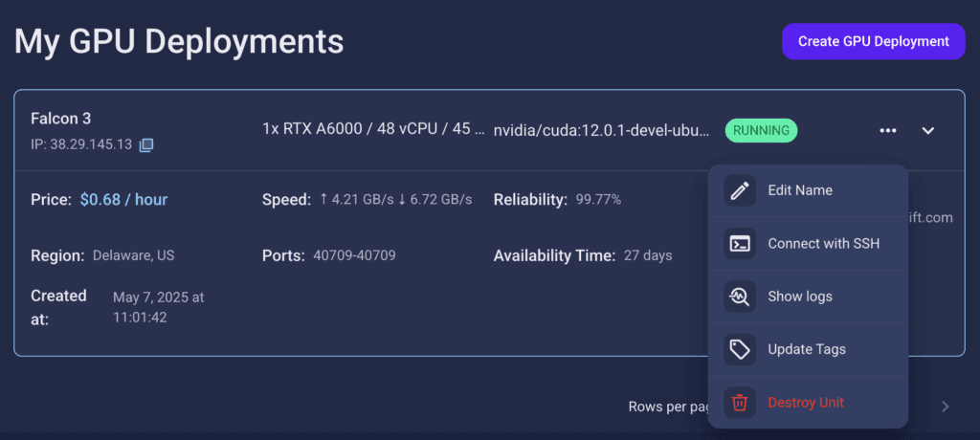Click the pencil icon beside Edit Name
This screenshot has width=980, height=440.
pos(740,190)
